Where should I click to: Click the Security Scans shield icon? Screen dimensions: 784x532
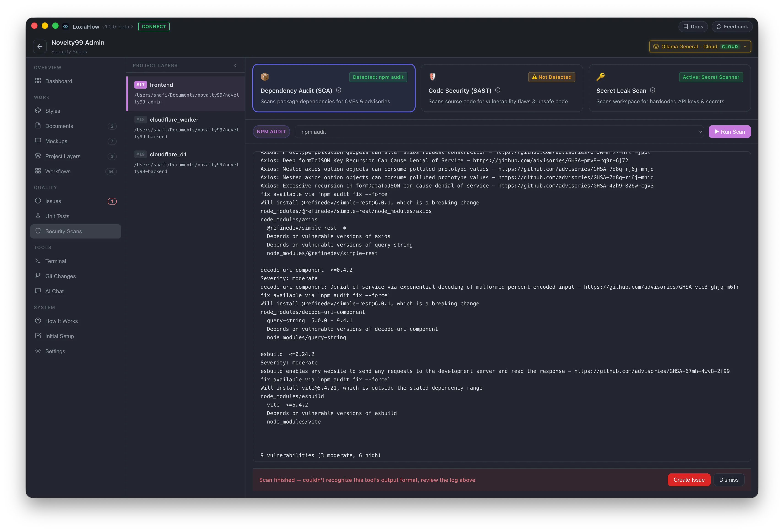coord(38,231)
